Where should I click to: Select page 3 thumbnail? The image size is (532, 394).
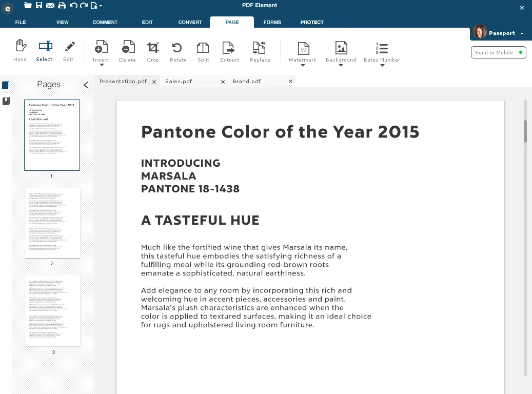(52, 310)
